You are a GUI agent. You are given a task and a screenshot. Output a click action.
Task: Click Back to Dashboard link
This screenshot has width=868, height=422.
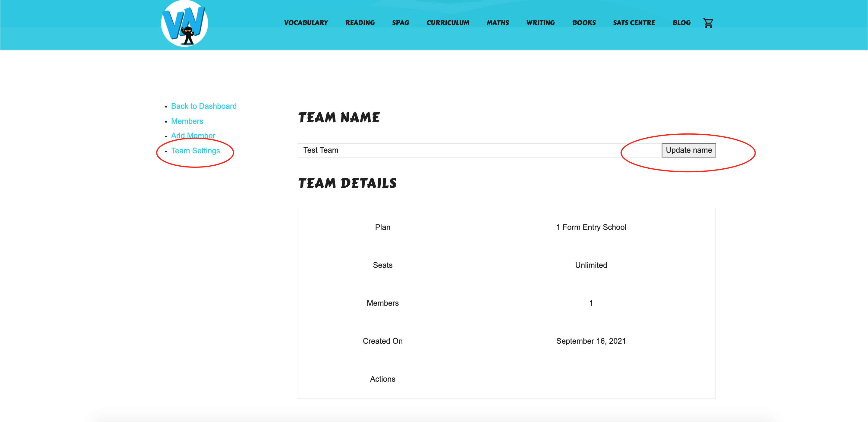pyautogui.click(x=203, y=106)
